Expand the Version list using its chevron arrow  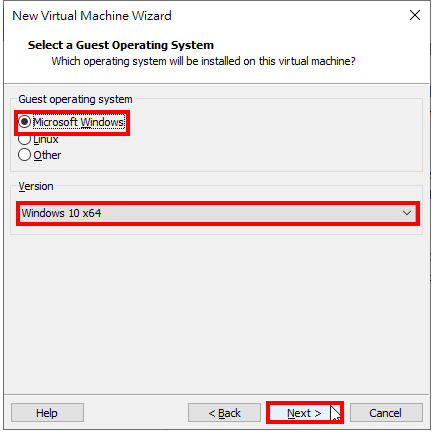click(x=407, y=213)
